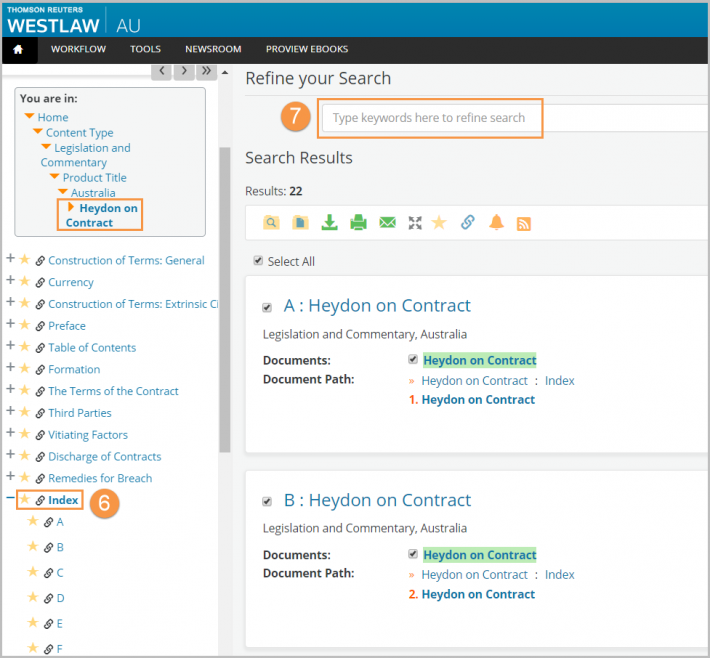Viewport: 710px width, 658px height.
Task: Create an alert with the bell icon
Action: (x=496, y=222)
